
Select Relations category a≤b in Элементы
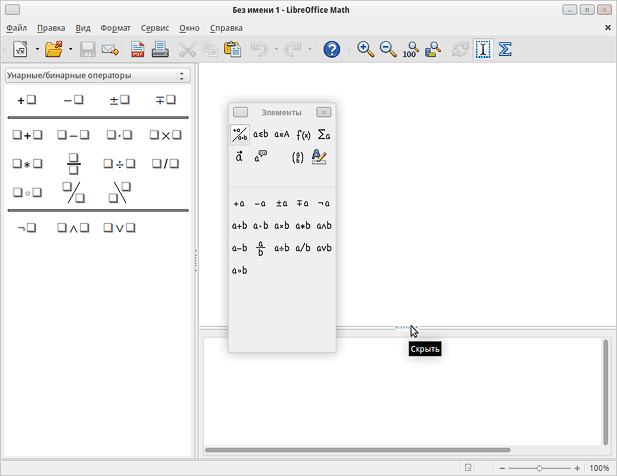pyautogui.click(x=260, y=135)
